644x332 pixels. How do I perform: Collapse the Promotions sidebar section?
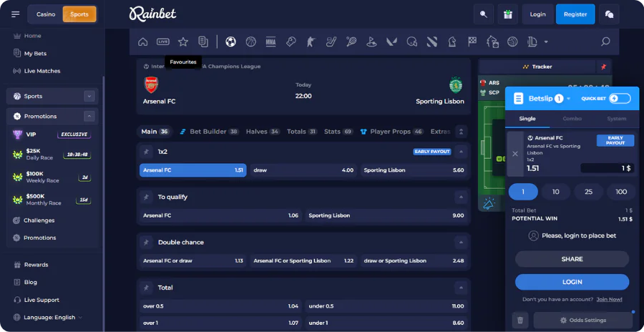89,117
